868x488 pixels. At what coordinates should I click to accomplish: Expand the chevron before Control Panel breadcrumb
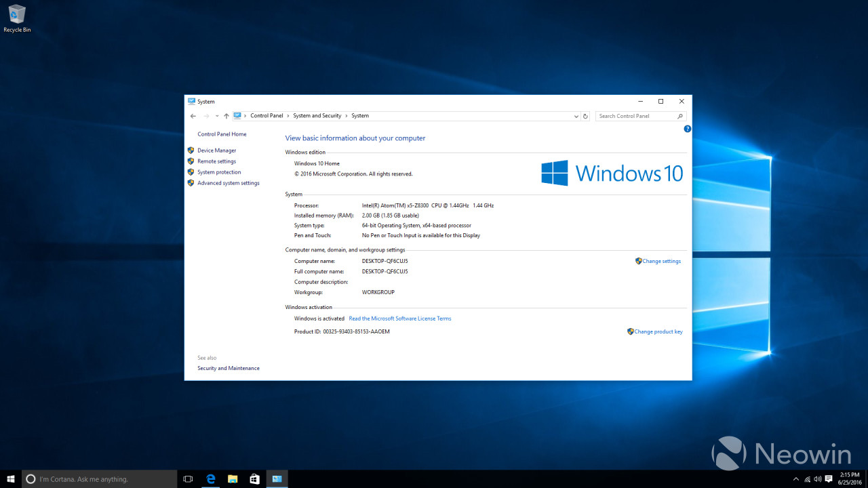[x=245, y=116]
